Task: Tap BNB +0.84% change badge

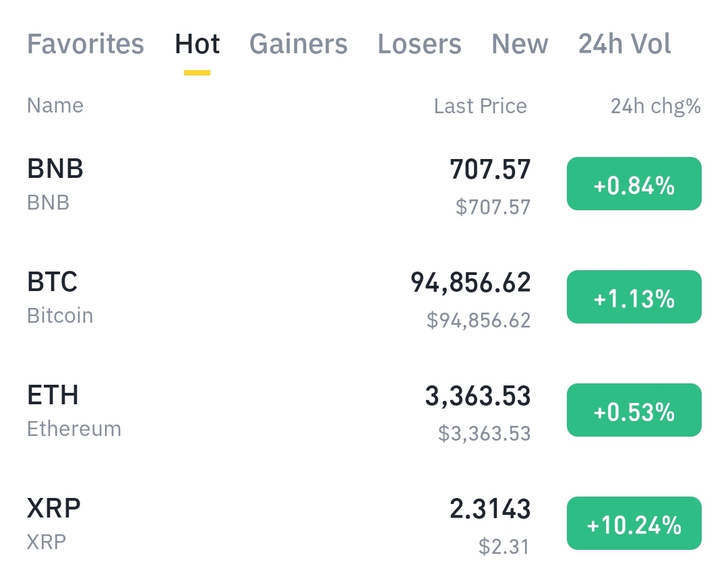Action: click(x=634, y=184)
